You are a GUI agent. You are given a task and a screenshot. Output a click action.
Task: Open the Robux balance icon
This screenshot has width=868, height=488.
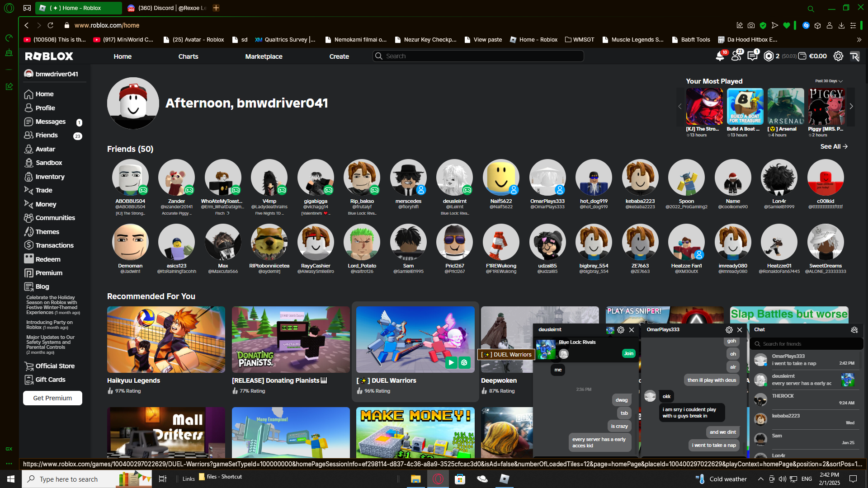point(768,56)
